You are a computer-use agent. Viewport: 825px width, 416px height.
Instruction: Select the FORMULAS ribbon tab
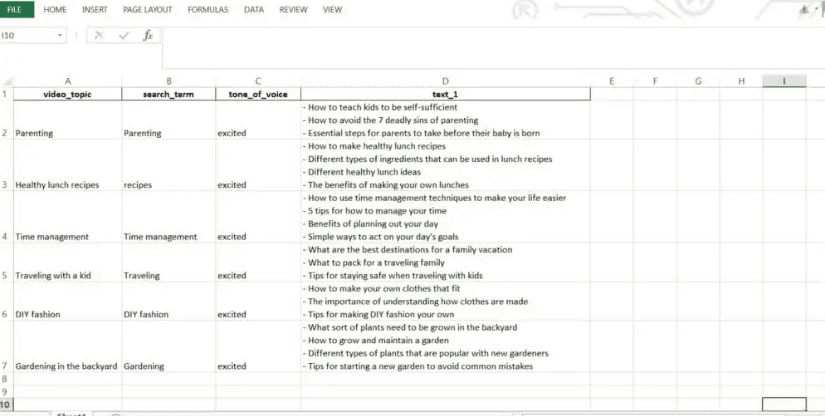click(208, 9)
